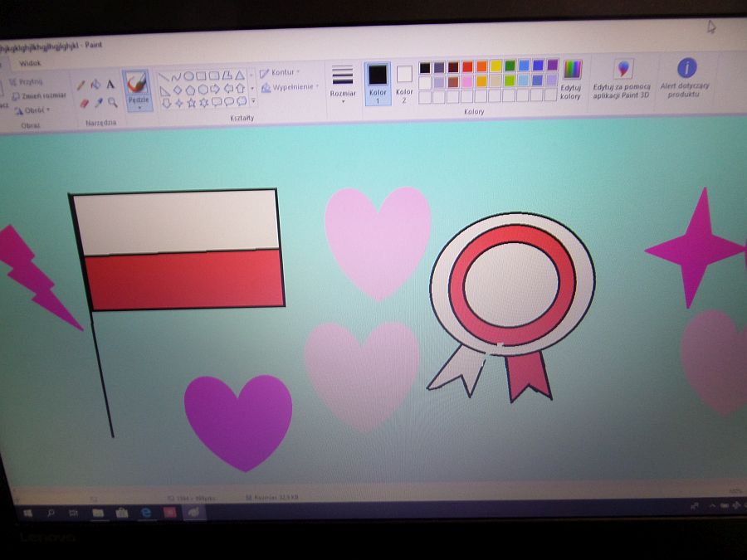The width and height of the screenshot is (747, 560).
Task: Open the Obróć rotate menu
Action: click(x=33, y=110)
